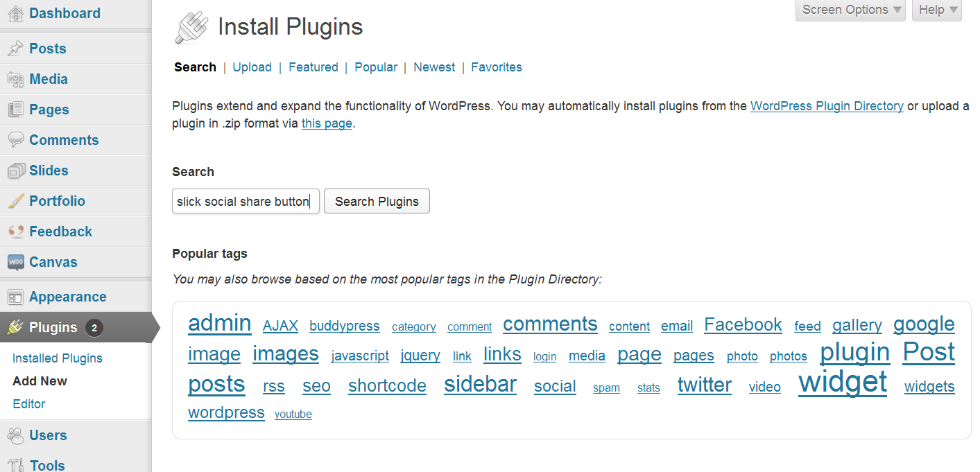Click the Portfolio paintbrush icon
The height and width of the screenshot is (472, 980).
click(x=15, y=201)
